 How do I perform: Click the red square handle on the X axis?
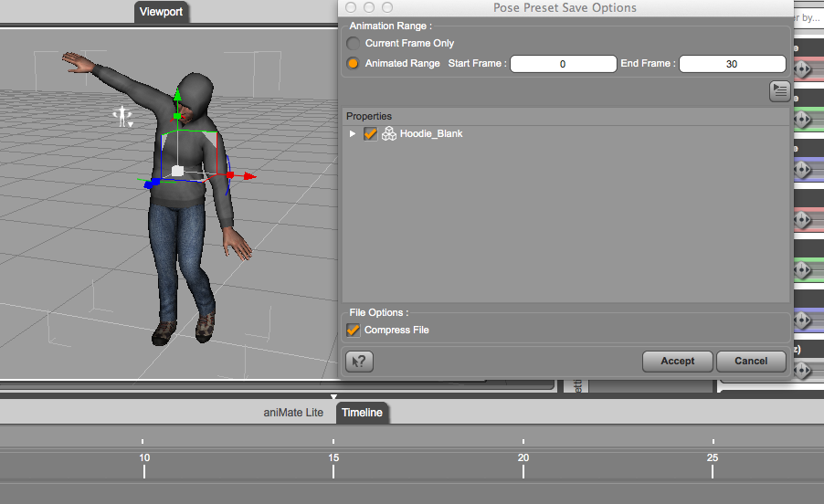(x=229, y=175)
